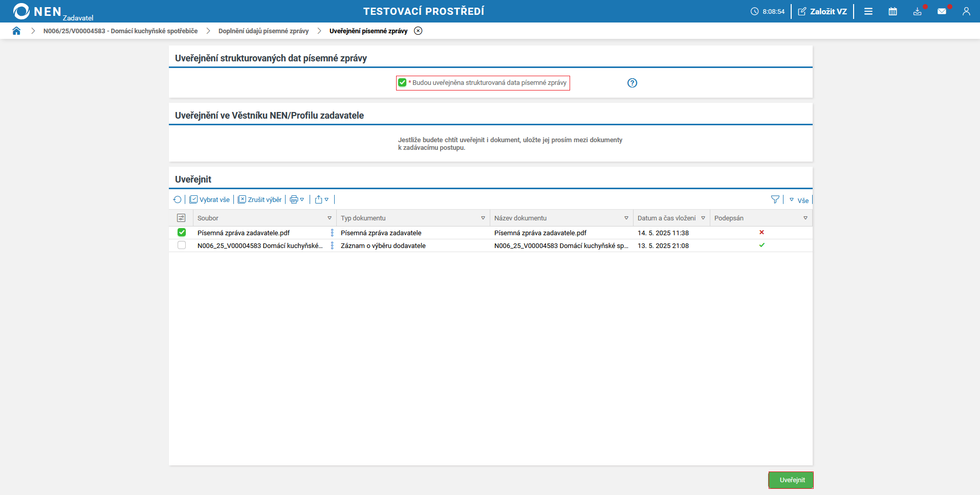This screenshot has width=980, height=495.
Task: Click Vybrat vše to select all
Action: pyautogui.click(x=210, y=200)
